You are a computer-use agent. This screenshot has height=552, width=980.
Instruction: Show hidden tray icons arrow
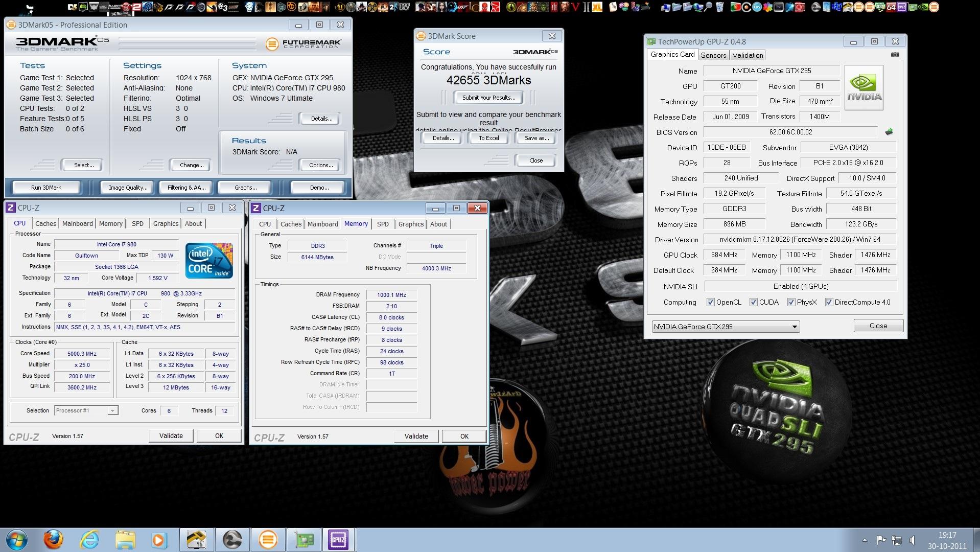(x=865, y=540)
